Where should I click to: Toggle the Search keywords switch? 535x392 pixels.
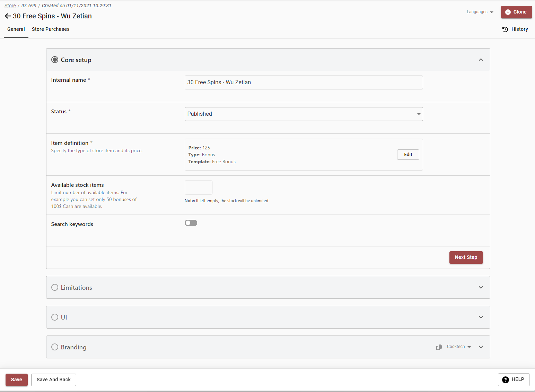tap(191, 223)
